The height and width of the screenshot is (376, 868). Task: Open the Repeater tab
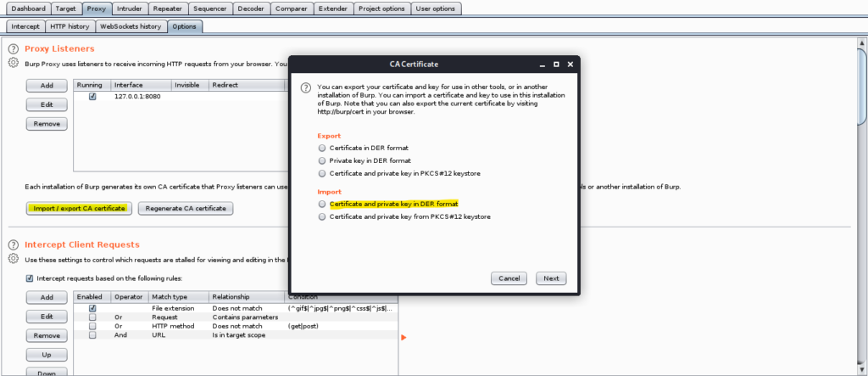[x=167, y=8]
